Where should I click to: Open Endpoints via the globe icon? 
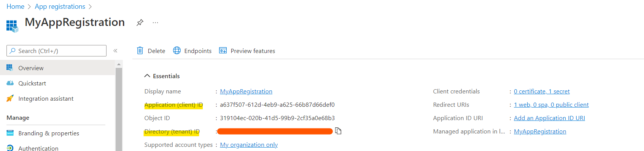click(x=177, y=50)
